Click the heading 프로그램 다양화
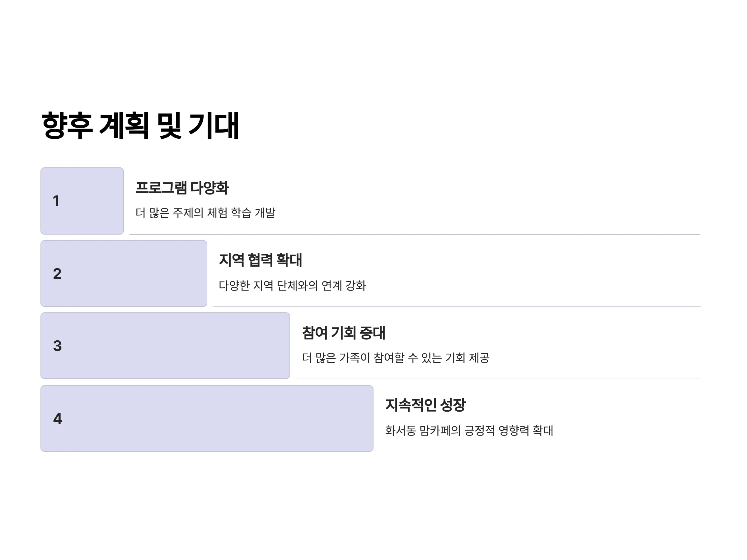The image size is (747, 560). pyautogui.click(x=182, y=188)
